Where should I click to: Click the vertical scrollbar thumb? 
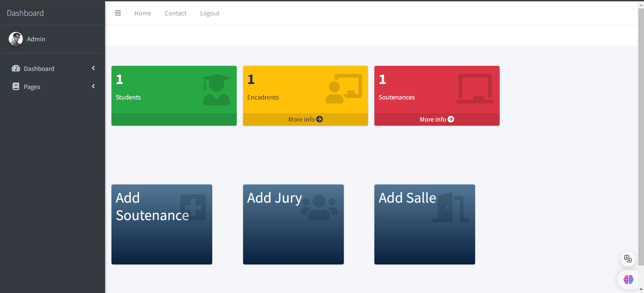click(x=641, y=137)
